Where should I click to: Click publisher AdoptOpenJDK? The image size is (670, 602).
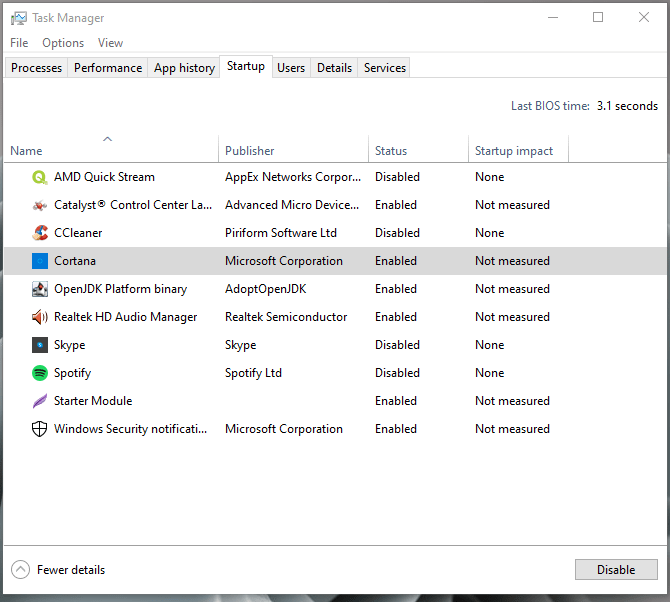click(x=266, y=289)
